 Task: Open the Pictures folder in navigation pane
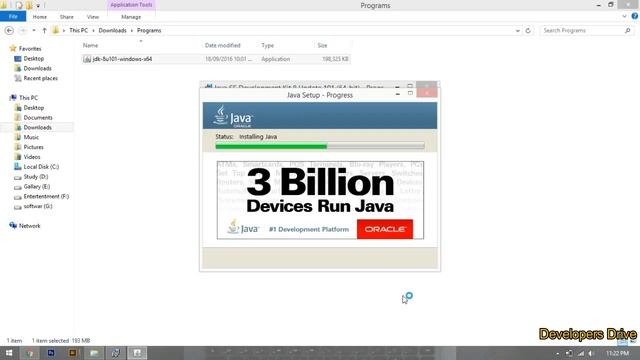tap(33, 147)
